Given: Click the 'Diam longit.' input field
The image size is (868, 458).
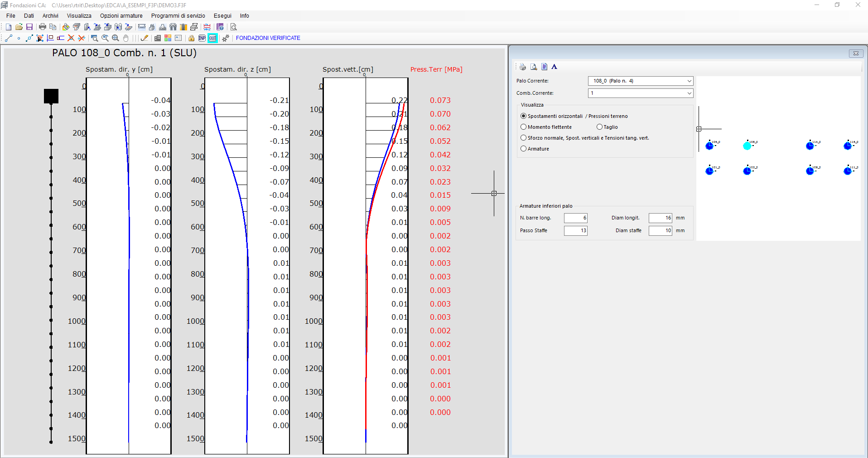Looking at the screenshot, I should 661,218.
